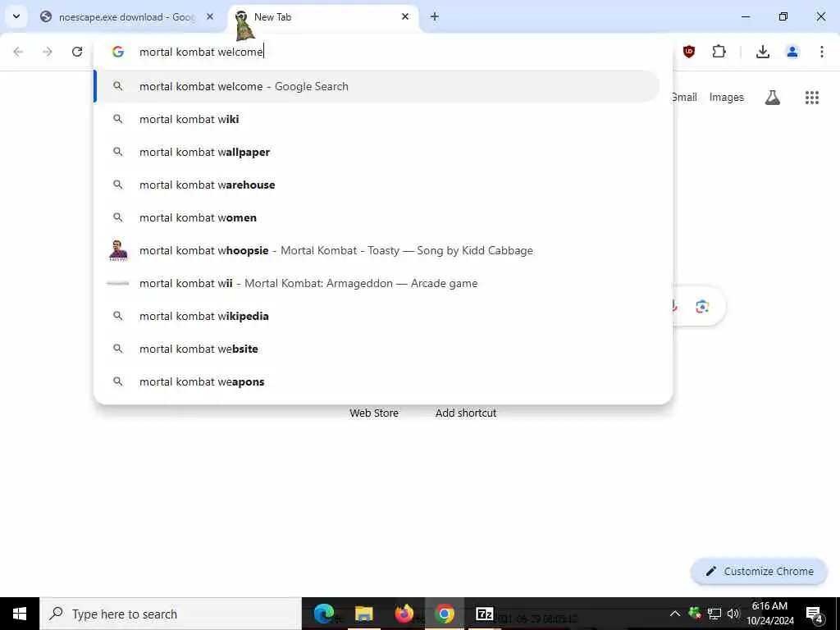Viewport: 840px width, 630px height.
Task: Choose 'mortal kombat welcome - Google Search' suggestion
Action: (x=377, y=86)
